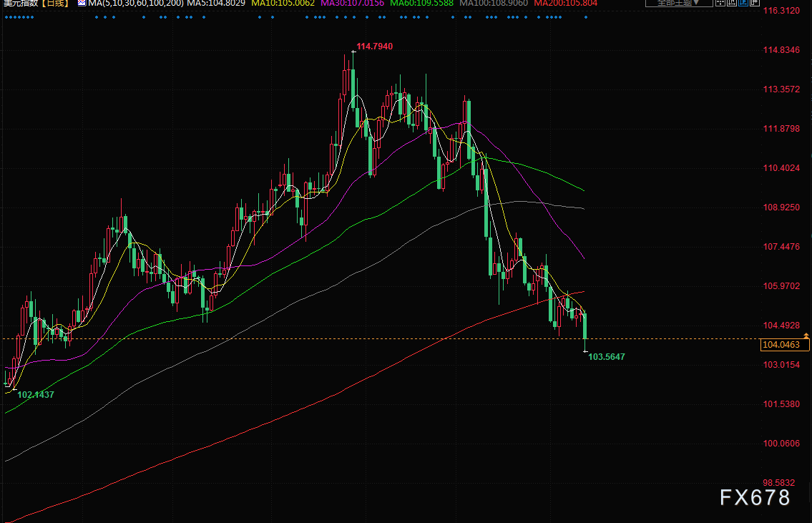Click the rightmost chart toolbar icon
The width and height of the screenshot is (812, 523).
[755, 3]
